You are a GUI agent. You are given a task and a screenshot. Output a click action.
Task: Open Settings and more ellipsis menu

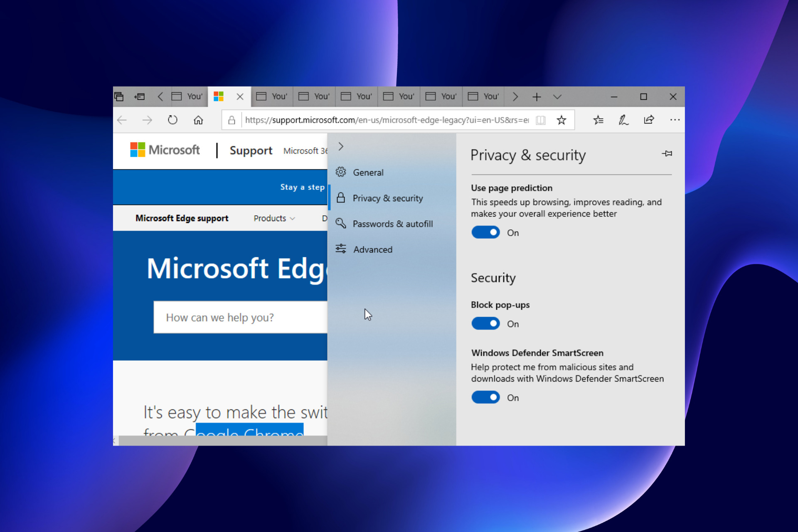point(675,120)
